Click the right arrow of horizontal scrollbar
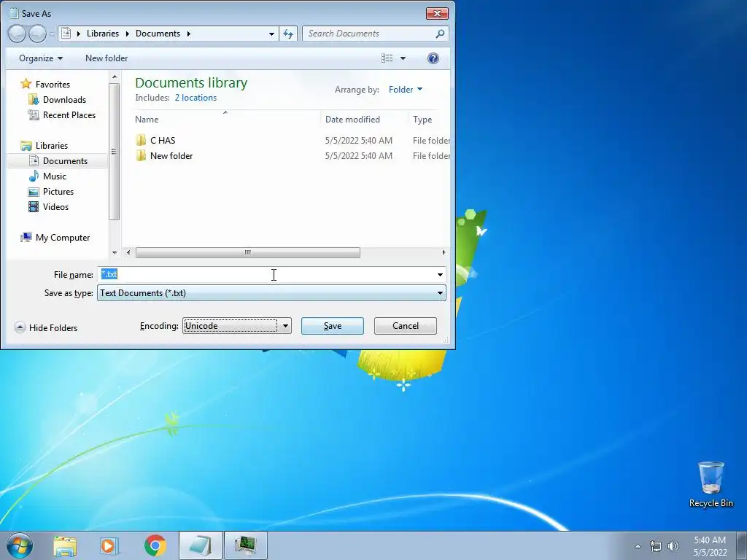Screen dimensions: 747x560 [444, 252]
